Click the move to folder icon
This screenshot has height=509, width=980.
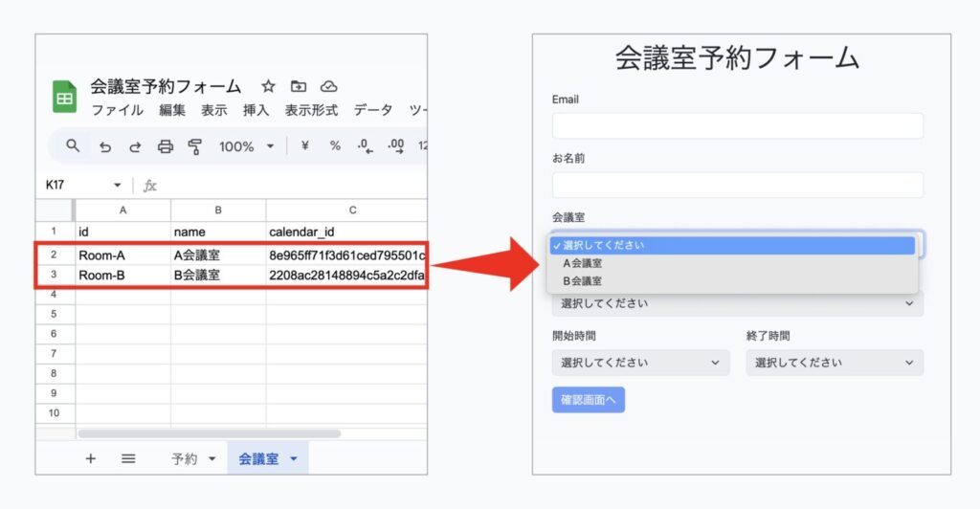pos(299,86)
